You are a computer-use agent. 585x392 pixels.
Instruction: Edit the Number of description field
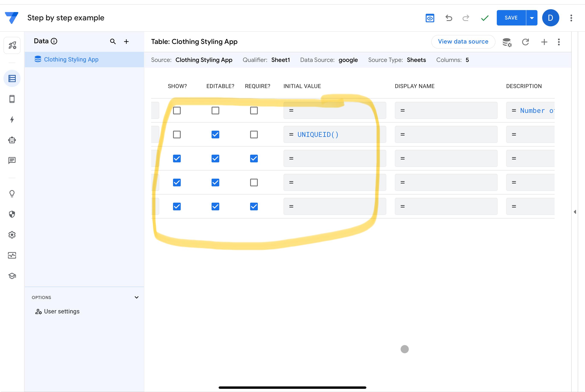tap(530, 111)
